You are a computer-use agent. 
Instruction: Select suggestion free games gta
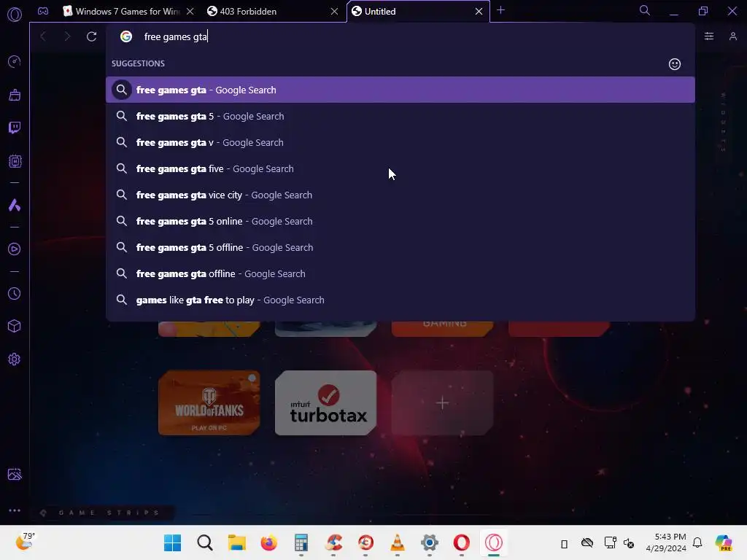[x=400, y=90]
